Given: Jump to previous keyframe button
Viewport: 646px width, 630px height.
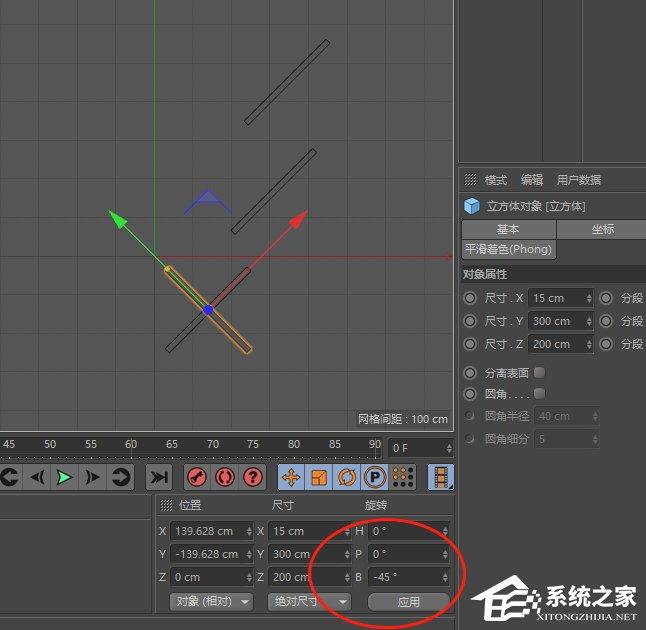Looking at the screenshot, I should coord(10,477).
